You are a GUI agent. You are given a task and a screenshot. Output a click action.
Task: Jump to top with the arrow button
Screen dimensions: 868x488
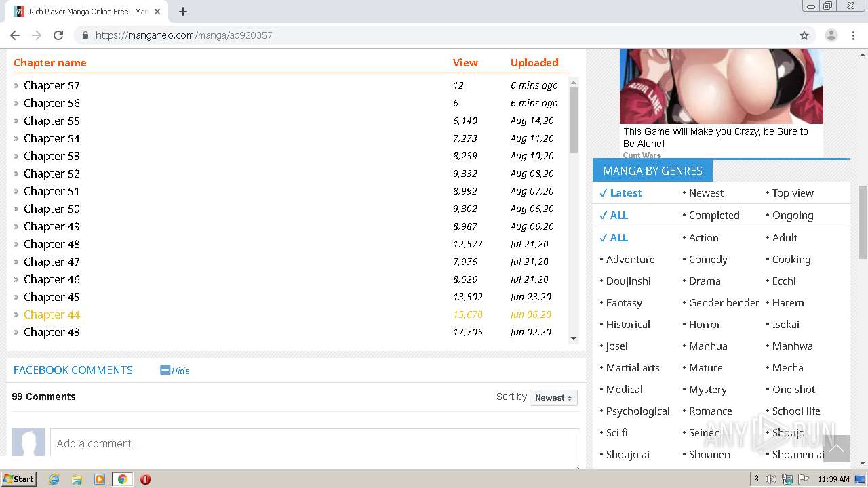[836, 449]
